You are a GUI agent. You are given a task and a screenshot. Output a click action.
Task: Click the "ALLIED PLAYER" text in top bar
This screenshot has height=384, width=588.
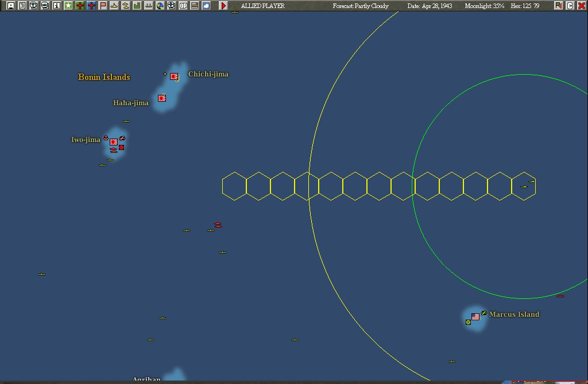point(263,6)
